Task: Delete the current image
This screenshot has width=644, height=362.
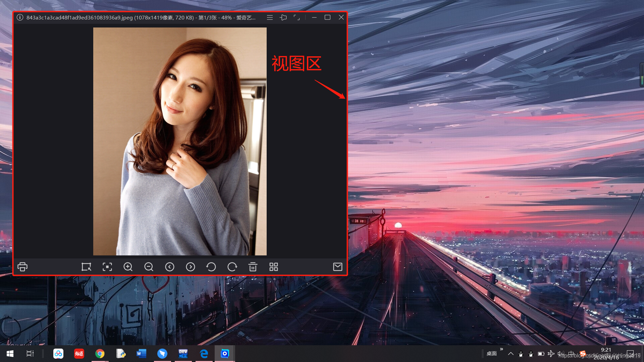Action: 253,267
